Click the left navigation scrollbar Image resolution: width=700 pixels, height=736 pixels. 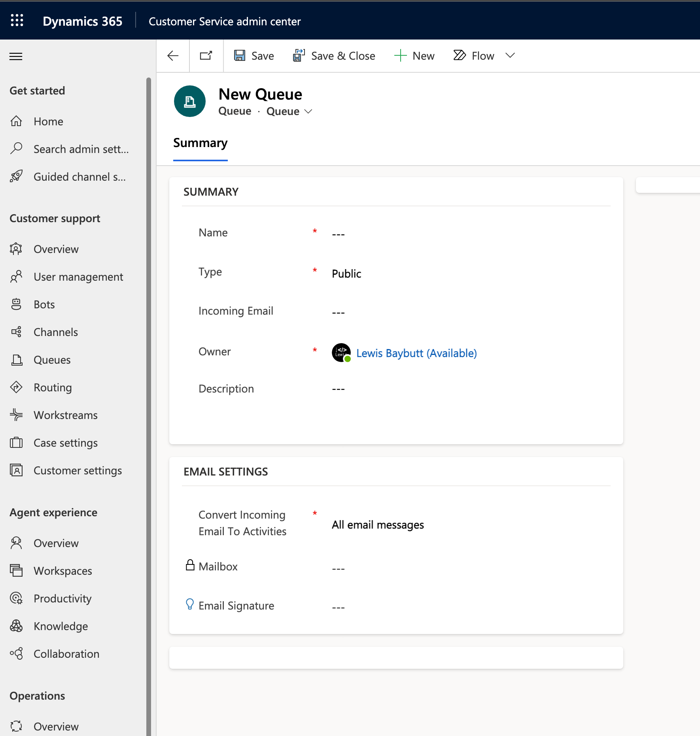(x=149, y=407)
